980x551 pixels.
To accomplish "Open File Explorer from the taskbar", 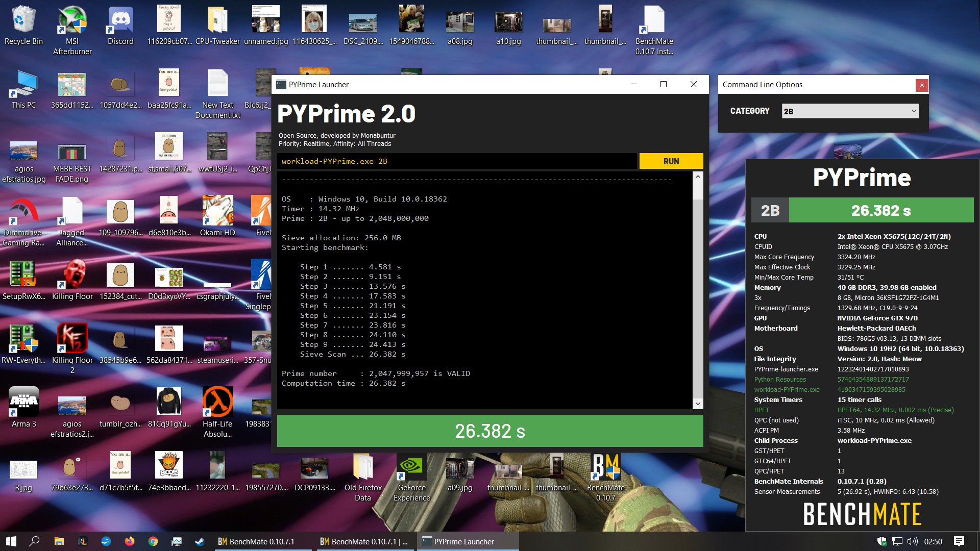I will [59, 541].
